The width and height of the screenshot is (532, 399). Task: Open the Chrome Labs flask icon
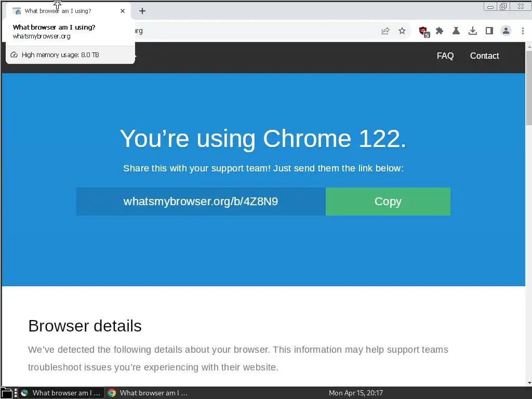[456, 31]
